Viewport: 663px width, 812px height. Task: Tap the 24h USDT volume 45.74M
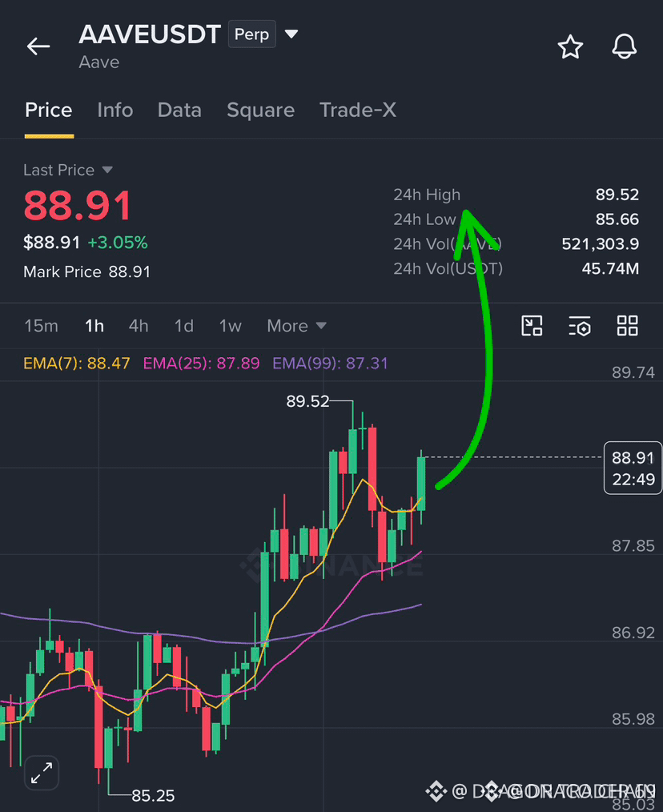(610, 268)
